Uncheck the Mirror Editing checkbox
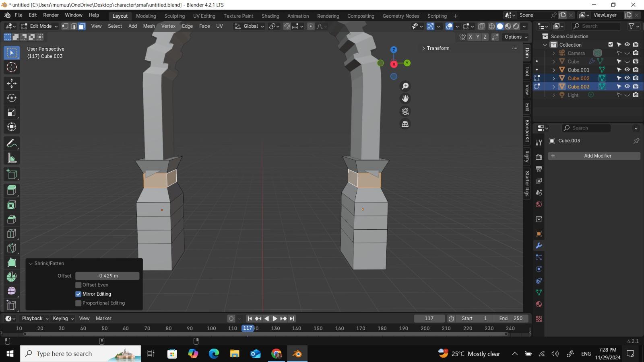This screenshot has height=362, width=644. [x=78, y=294]
